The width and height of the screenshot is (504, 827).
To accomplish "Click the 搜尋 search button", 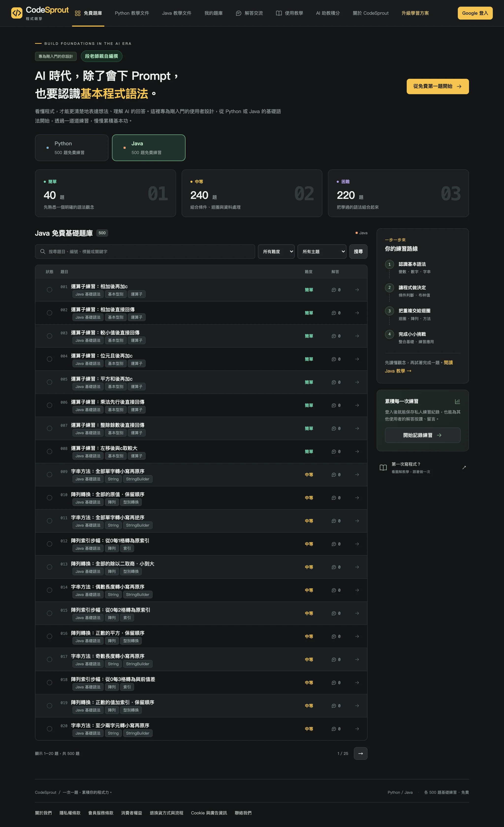I will (x=358, y=251).
